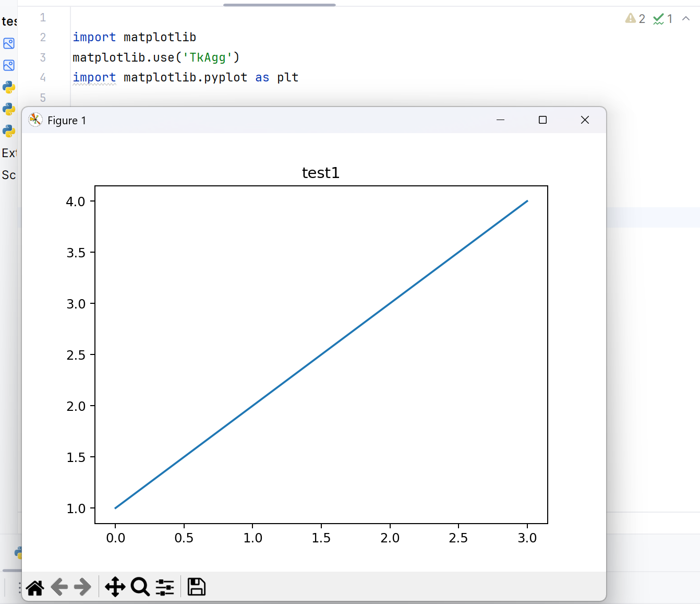Select first image file icon in sidebar
Image resolution: width=700 pixels, height=604 pixels.
[9, 43]
